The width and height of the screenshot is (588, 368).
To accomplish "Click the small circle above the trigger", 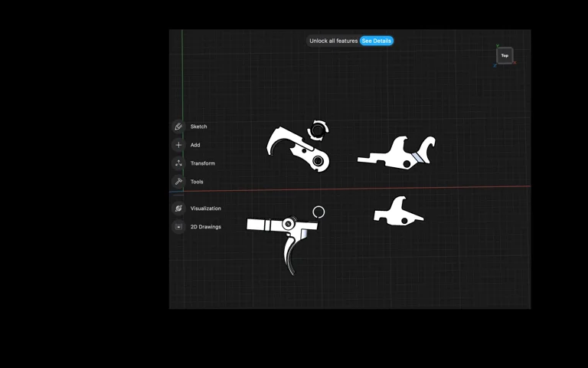I will [318, 212].
